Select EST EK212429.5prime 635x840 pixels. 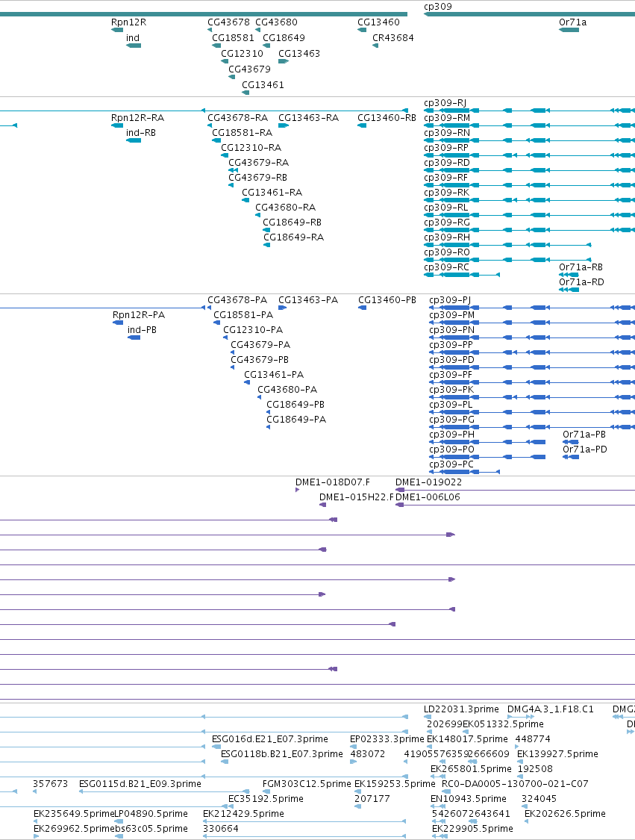[x=243, y=814]
